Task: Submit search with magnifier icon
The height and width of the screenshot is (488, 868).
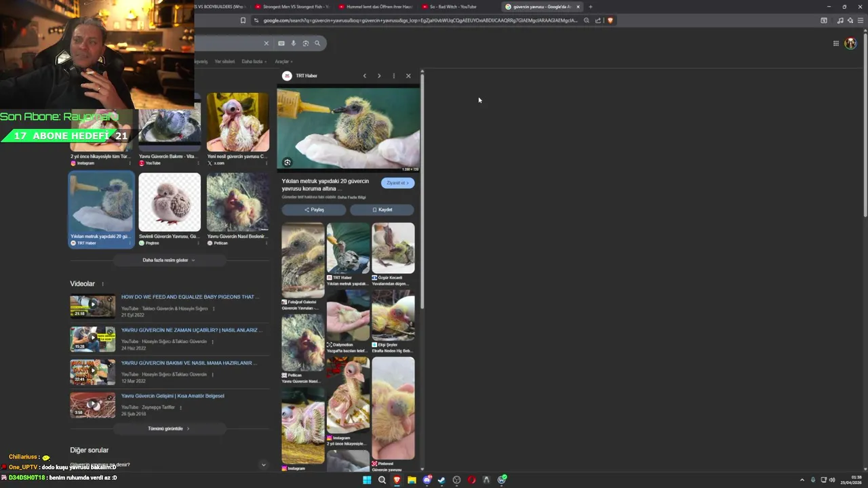Action: pyautogui.click(x=317, y=43)
